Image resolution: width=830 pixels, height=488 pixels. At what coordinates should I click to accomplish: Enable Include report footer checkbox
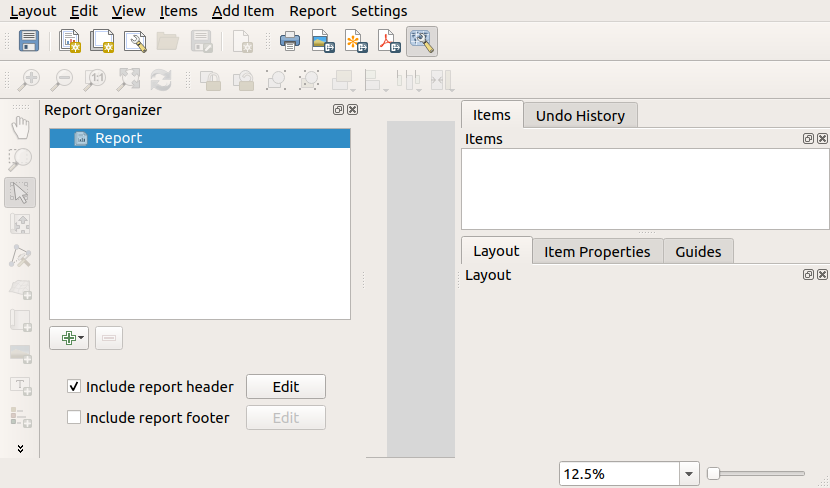pos(74,418)
